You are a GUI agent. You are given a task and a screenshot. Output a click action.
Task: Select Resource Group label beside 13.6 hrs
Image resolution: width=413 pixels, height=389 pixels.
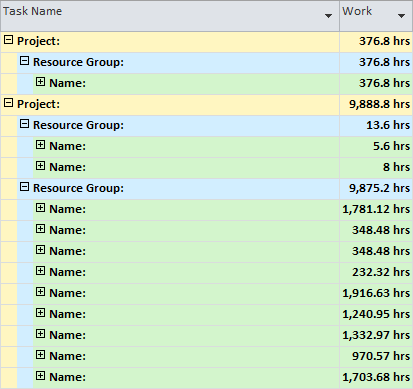click(78, 125)
